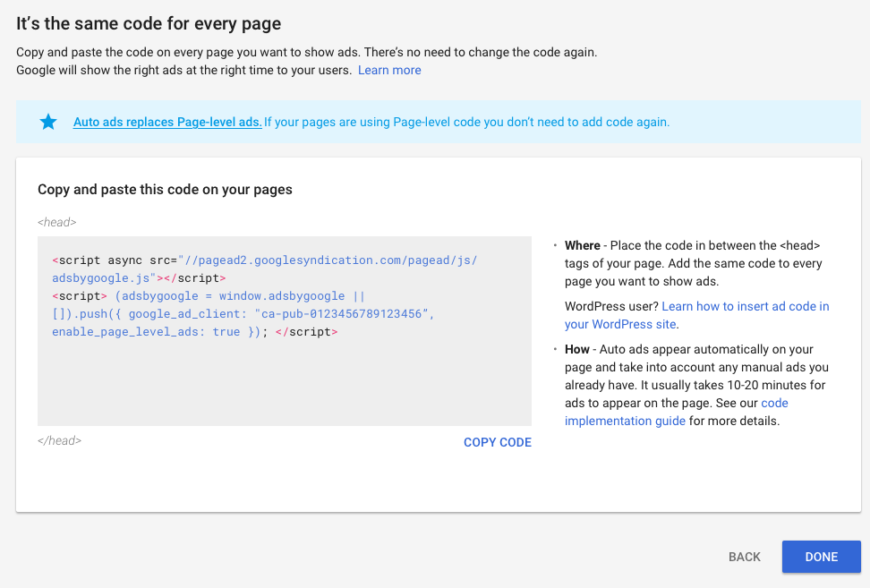Click the opening <head> label above the code

click(x=56, y=222)
